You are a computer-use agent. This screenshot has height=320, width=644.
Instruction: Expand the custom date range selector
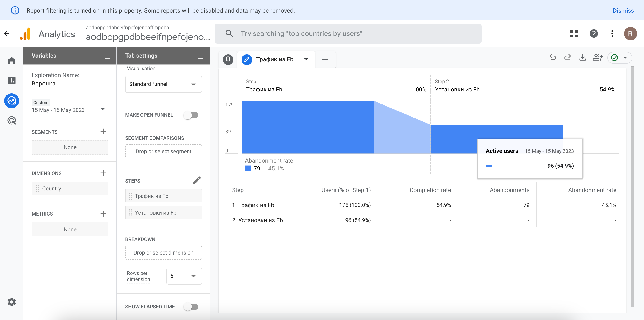pos(102,109)
